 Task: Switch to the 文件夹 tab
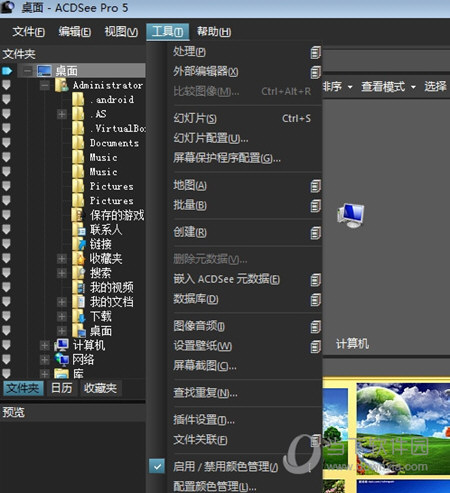23,388
